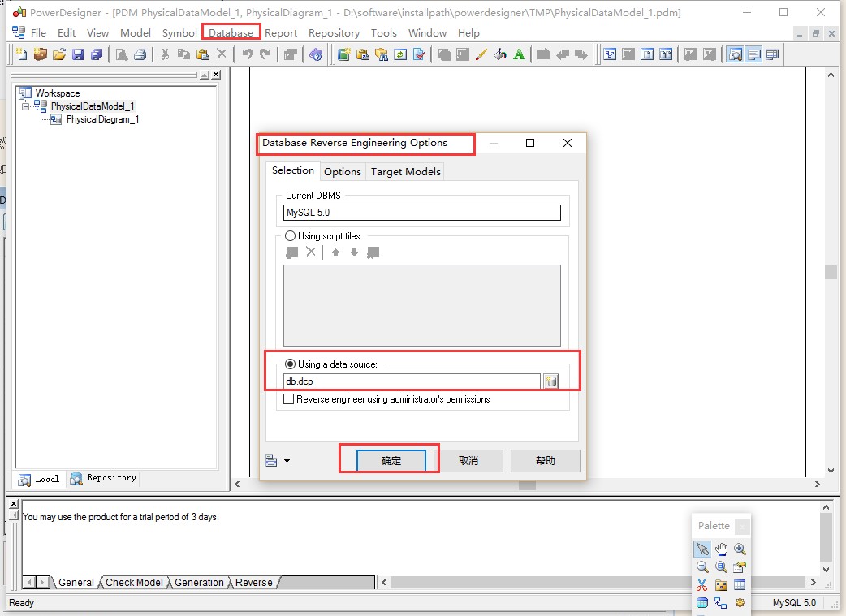Click the Check Model checkmark toolbar icon
846x616 pixels.
coord(419,54)
